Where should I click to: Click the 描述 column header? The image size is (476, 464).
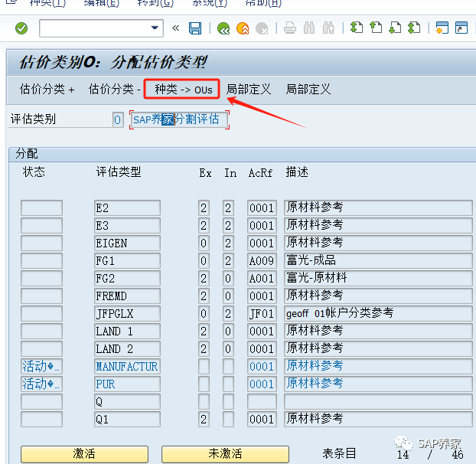pyautogui.click(x=297, y=172)
